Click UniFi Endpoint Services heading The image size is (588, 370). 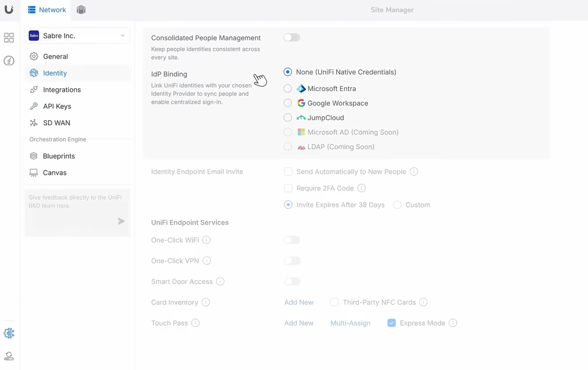[x=190, y=223]
